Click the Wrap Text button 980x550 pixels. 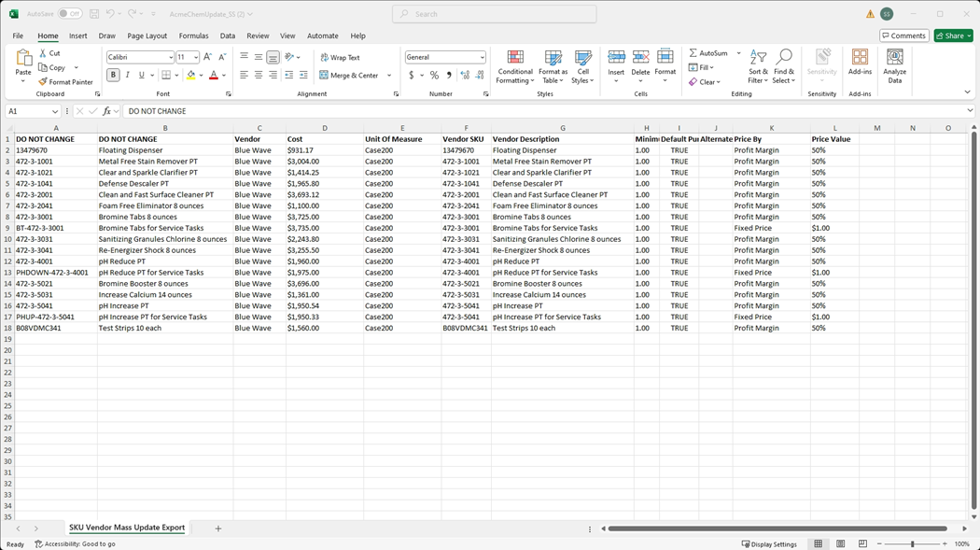pyautogui.click(x=340, y=58)
